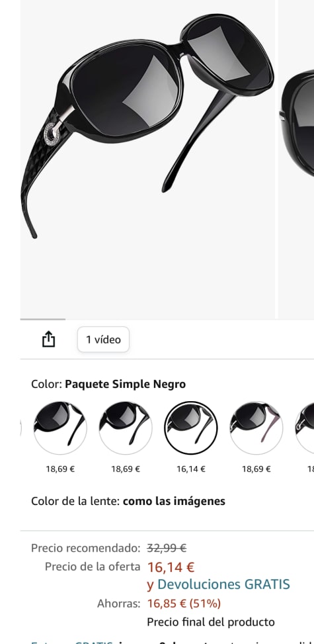Tap the 16,85 € (51%) savings text
This screenshot has height=644, width=314.
pos(184,604)
